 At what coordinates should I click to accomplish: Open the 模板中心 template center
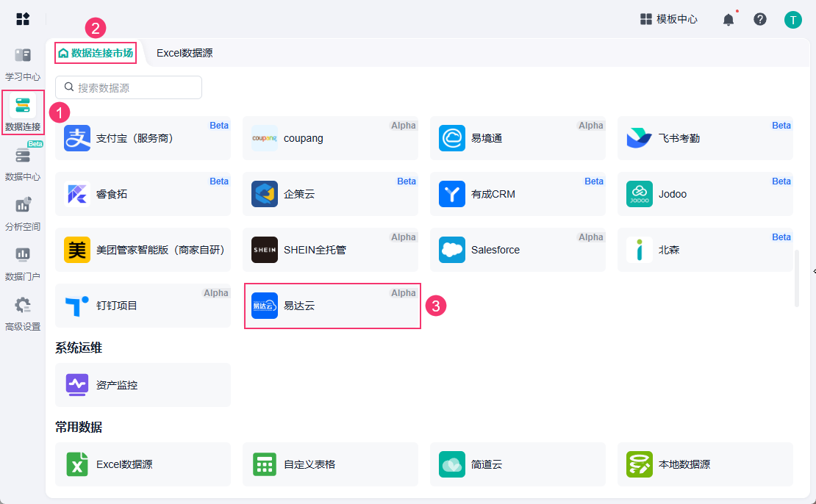coord(668,19)
